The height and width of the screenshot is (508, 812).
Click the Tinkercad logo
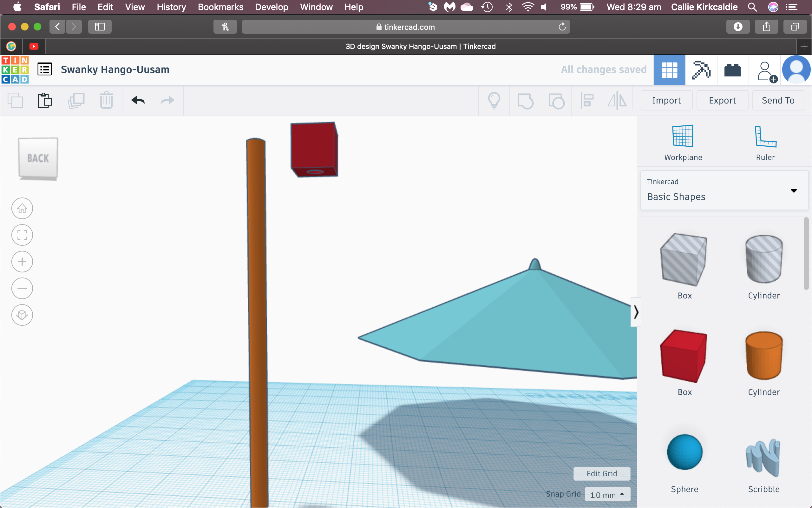tap(15, 70)
